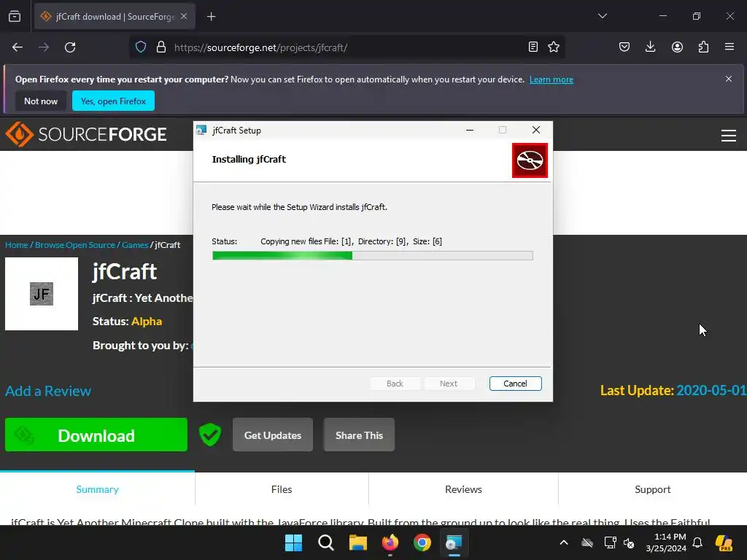Click the taskbar clock and date
This screenshot has width=747, height=560.
[x=666, y=542]
